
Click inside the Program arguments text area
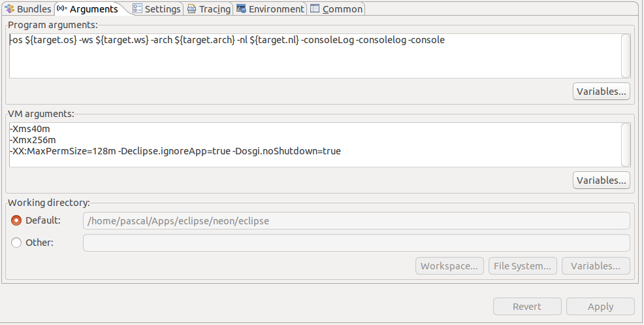click(x=314, y=59)
